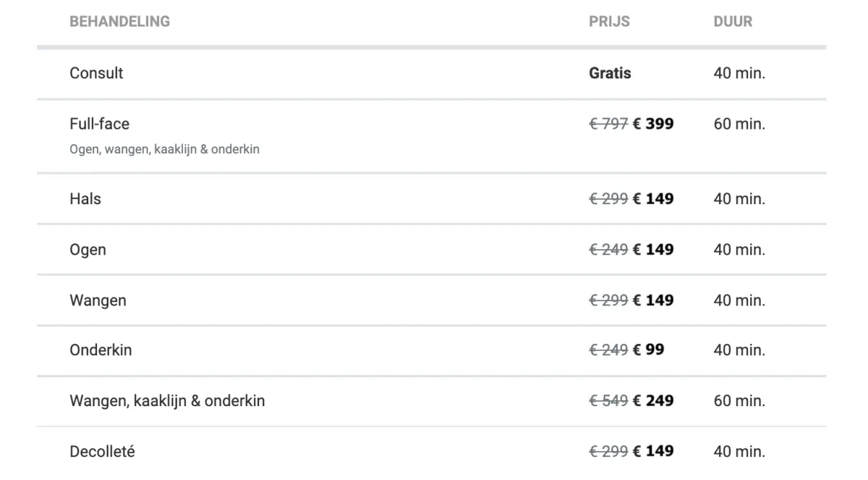Click the DUUR column header

coord(732,22)
